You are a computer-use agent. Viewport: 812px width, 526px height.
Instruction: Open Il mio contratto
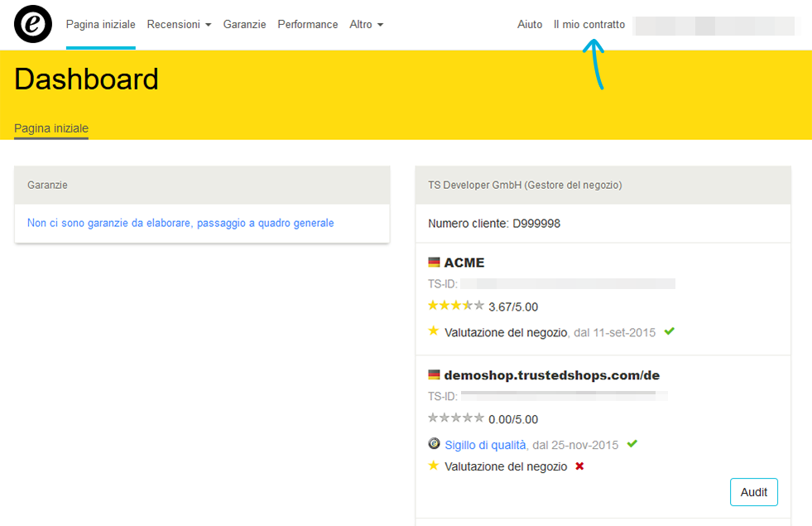pyautogui.click(x=589, y=24)
